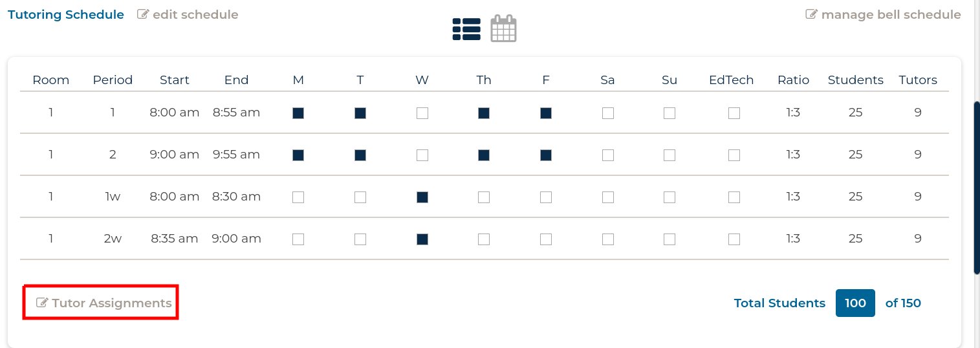Open the edit schedule link
The height and width of the screenshot is (348, 980).
coord(188,14)
